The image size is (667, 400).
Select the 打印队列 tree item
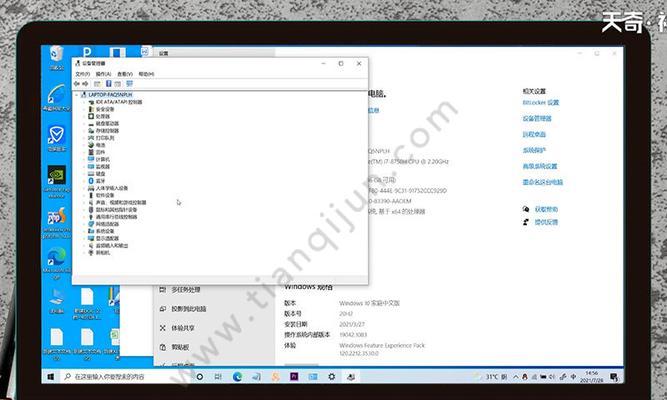coord(105,138)
